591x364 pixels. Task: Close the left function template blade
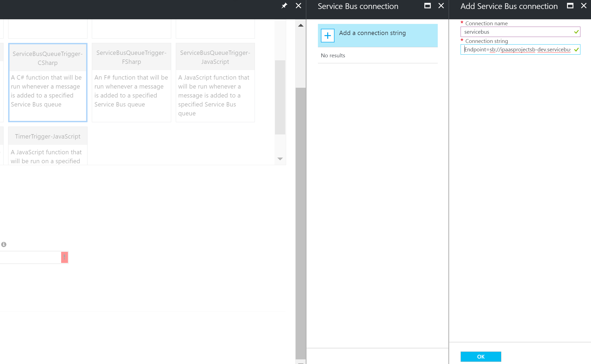pos(298,6)
